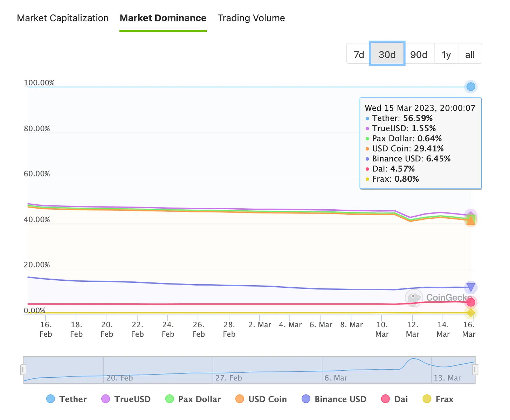This screenshot has height=420, width=510.
Task: Click the '40.00%' y-axis label
Action: click(x=37, y=220)
